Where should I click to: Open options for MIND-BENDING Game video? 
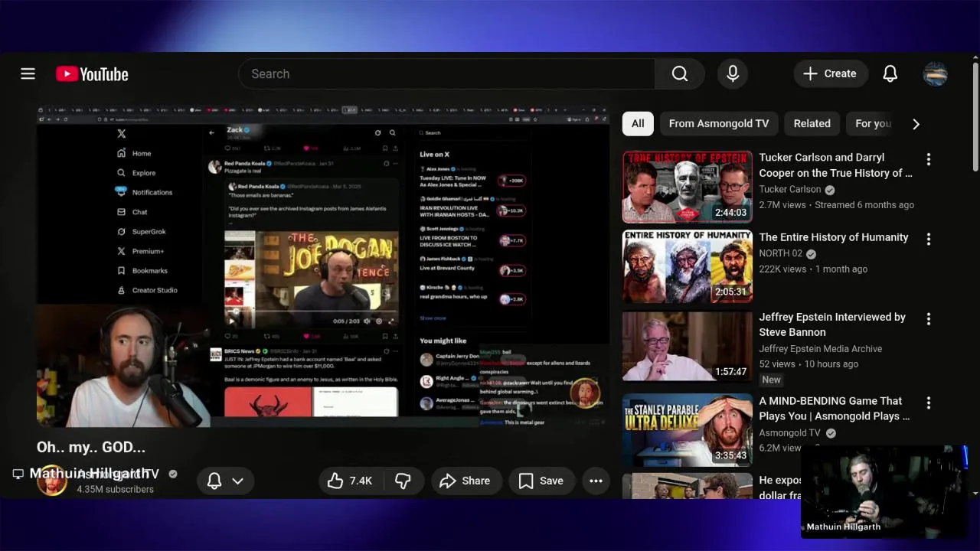tap(928, 403)
